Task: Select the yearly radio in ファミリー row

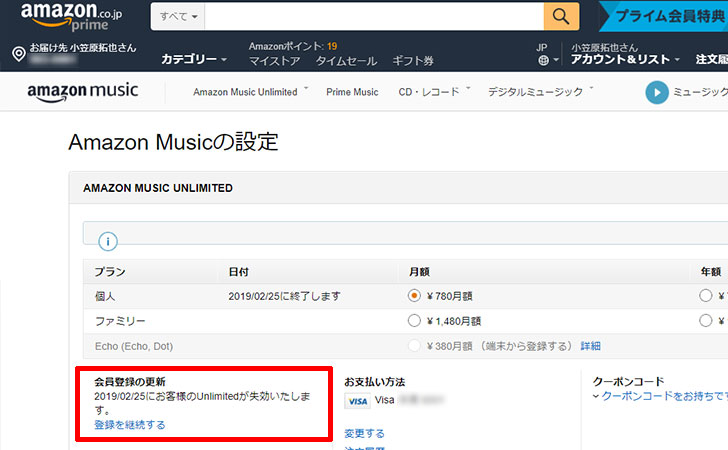Action: click(705, 321)
